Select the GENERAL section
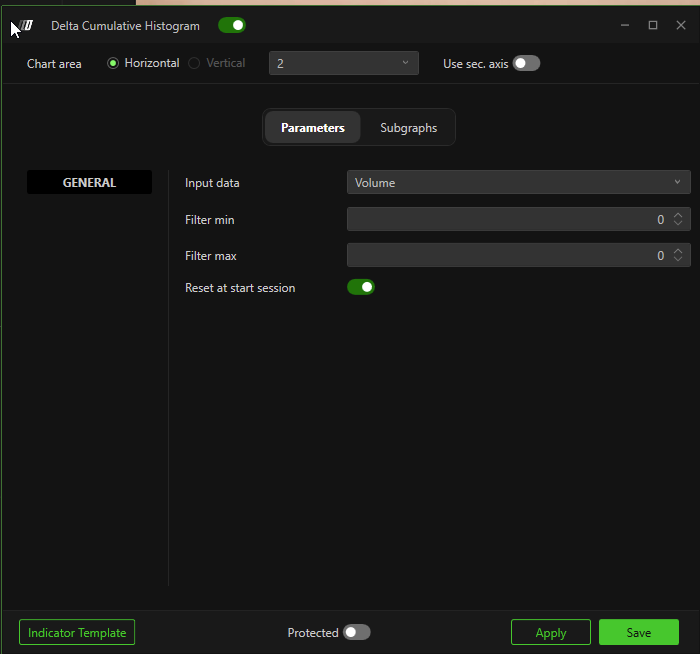Image resolution: width=700 pixels, height=654 pixels. pos(89,183)
